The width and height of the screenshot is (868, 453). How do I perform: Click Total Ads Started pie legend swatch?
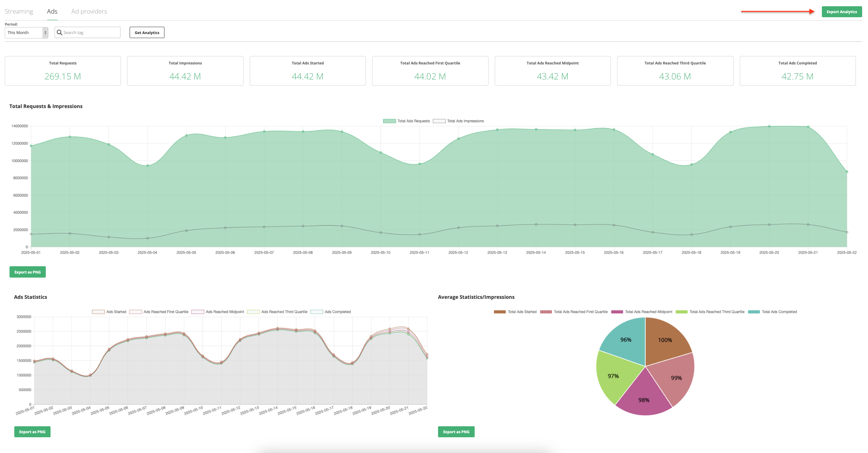500,312
